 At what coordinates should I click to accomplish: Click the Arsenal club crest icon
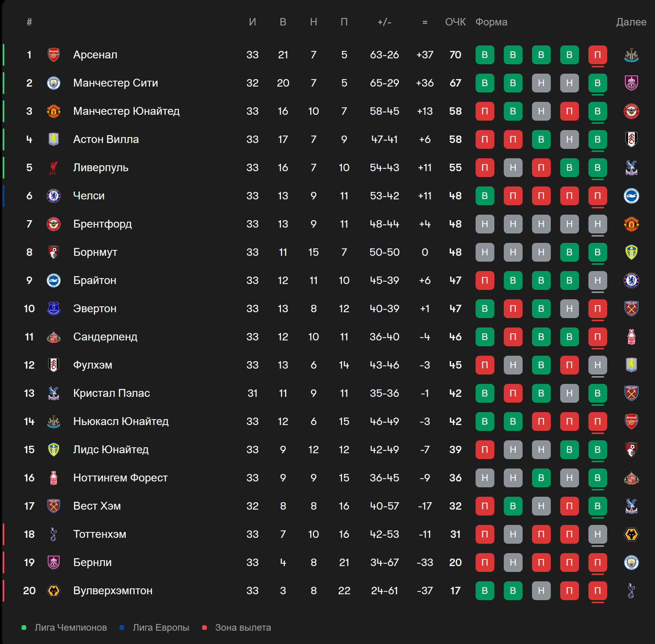[x=54, y=55]
